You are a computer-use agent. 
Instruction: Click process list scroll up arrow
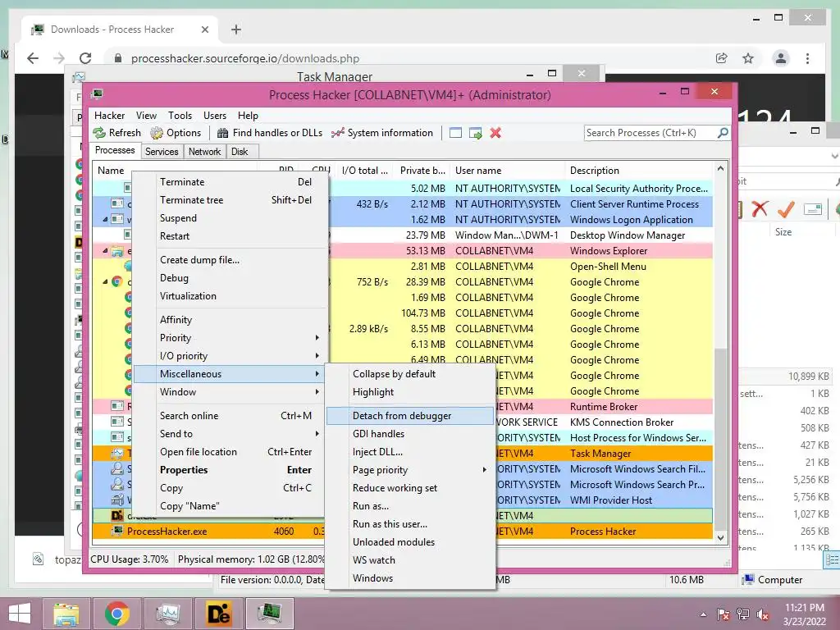720,169
